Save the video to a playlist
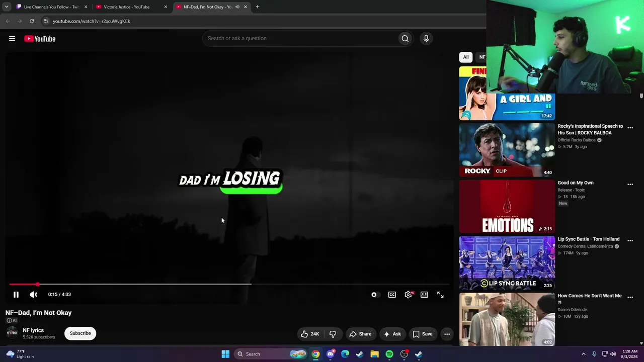The width and height of the screenshot is (644, 362). [423, 334]
